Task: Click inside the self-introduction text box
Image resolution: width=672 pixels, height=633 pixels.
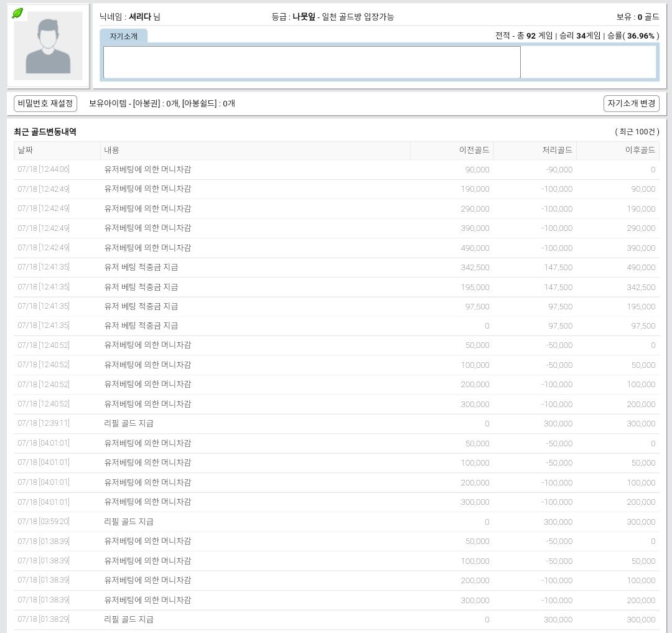Action: click(x=312, y=62)
